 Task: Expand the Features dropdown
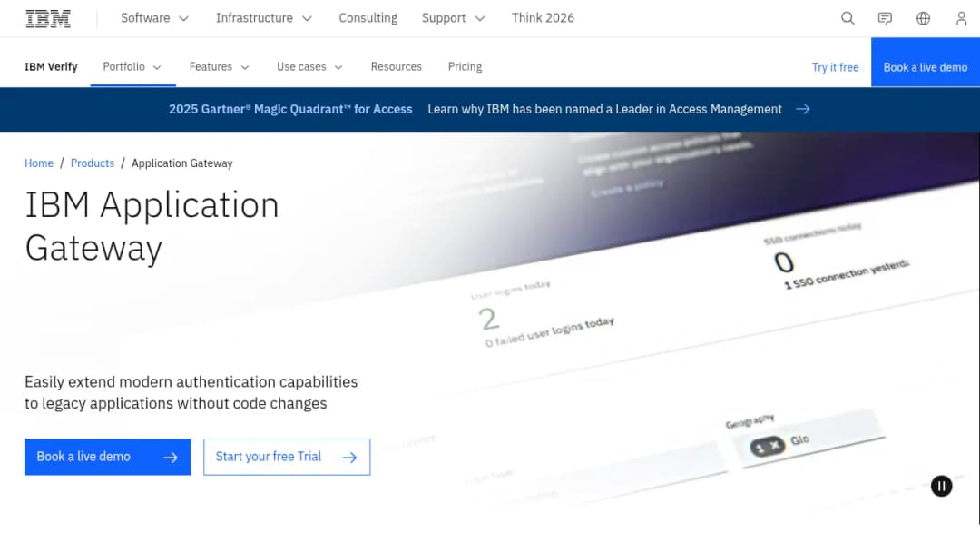(220, 67)
